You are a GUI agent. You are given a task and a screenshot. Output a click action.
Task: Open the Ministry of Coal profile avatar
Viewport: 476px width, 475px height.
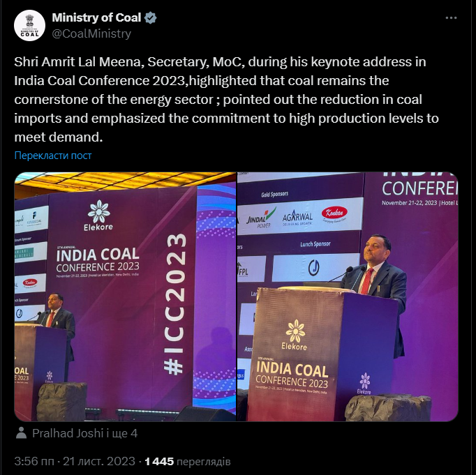[29, 26]
